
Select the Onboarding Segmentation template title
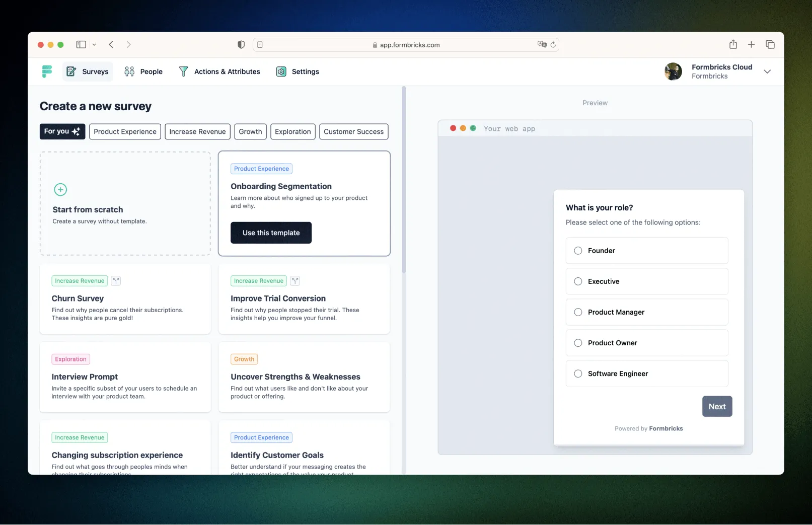pyautogui.click(x=281, y=186)
